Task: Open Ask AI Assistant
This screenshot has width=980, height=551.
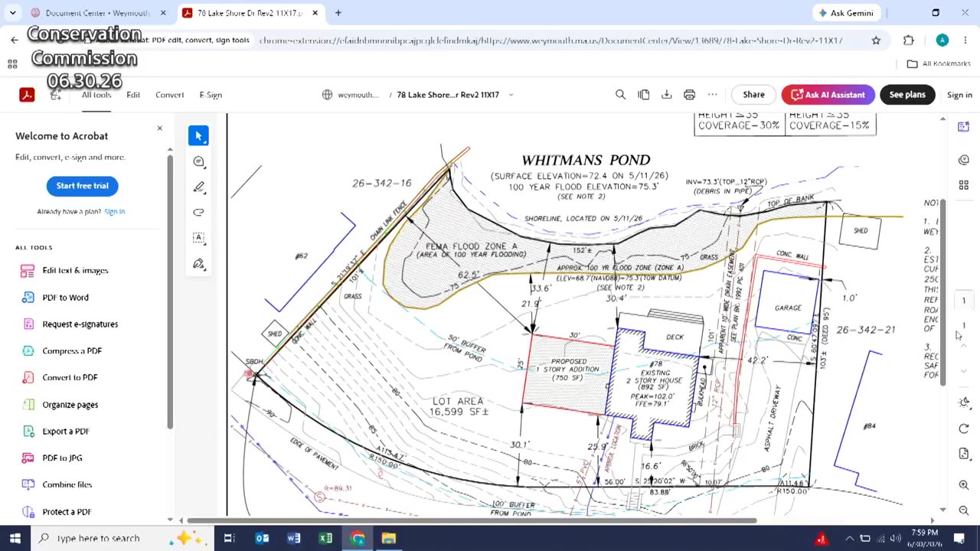Action: (828, 95)
